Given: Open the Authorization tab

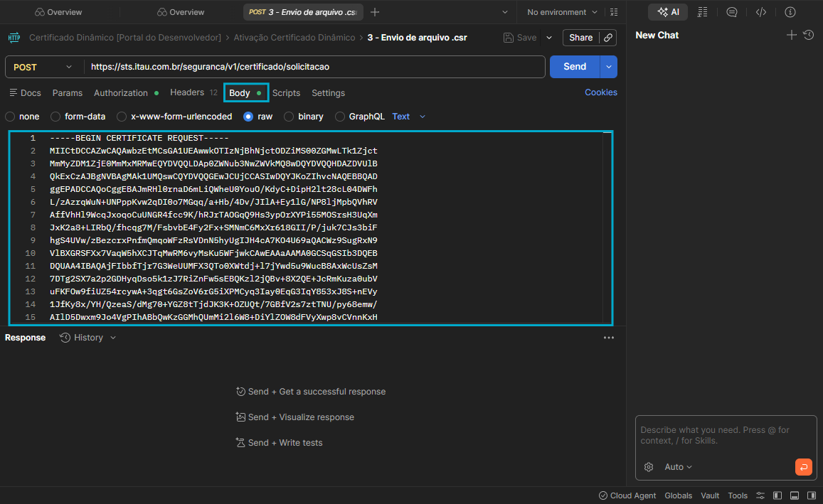Looking at the screenshot, I should pos(120,93).
